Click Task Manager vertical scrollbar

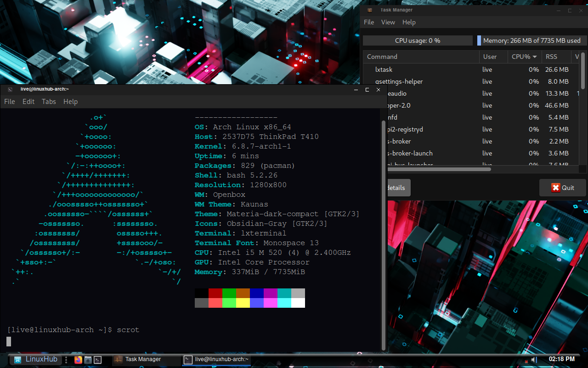[583, 71]
